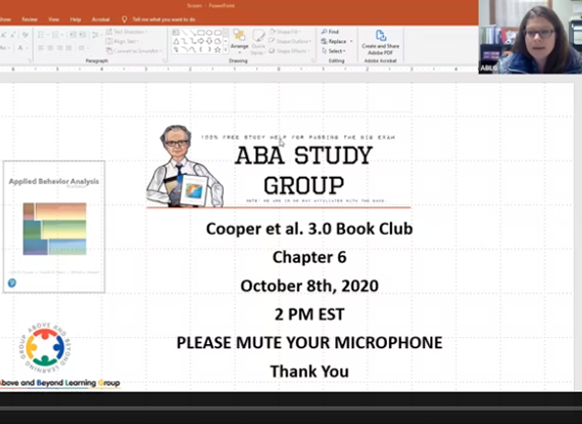This screenshot has width=582, height=424.
Task: Click the Decrease List Level icon
Action: coord(73,35)
